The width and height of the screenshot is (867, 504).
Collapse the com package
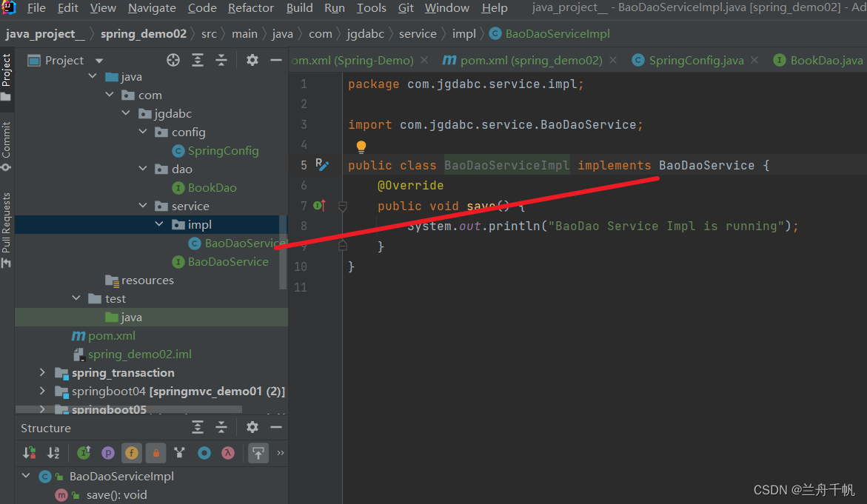point(110,95)
